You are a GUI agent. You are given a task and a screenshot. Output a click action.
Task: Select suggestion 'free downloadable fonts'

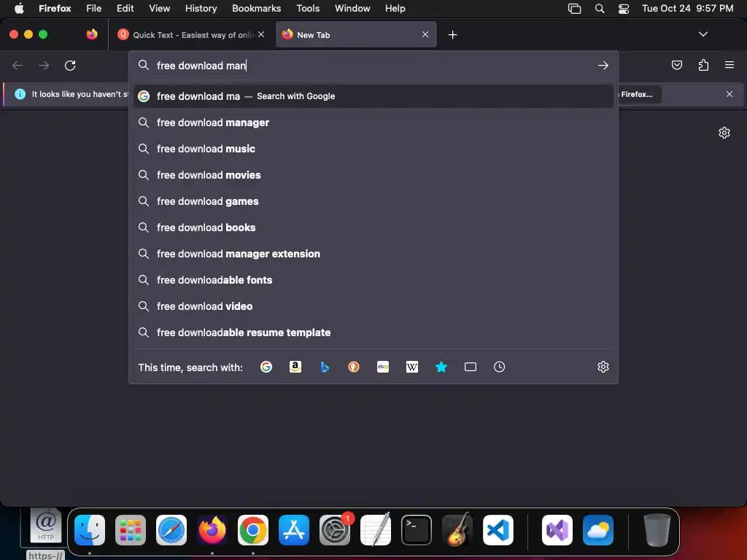click(x=373, y=279)
